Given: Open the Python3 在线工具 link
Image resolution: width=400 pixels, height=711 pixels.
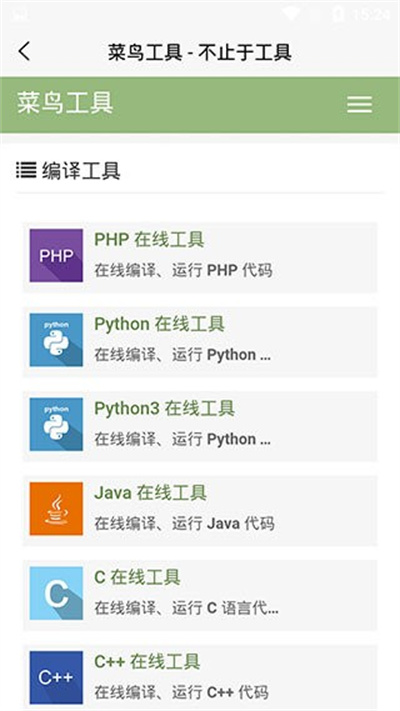Looking at the screenshot, I should pyautogui.click(x=164, y=408).
